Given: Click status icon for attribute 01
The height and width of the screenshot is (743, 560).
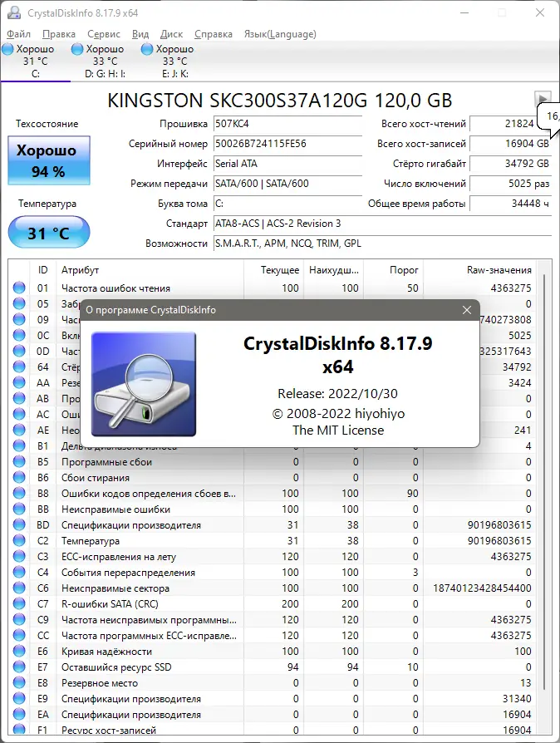Looking at the screenshot, I should (19, 288).
